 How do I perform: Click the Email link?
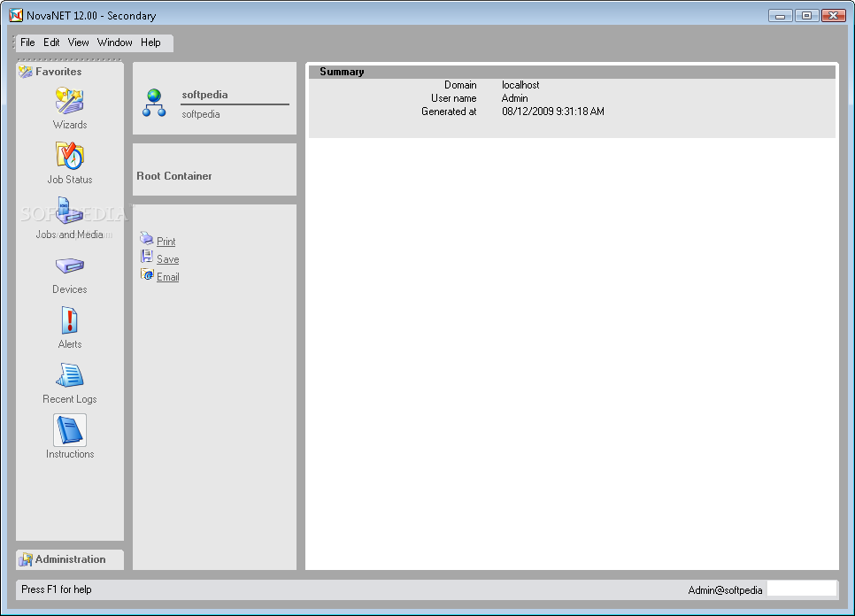pyautogui.click(x=167, y=277)
